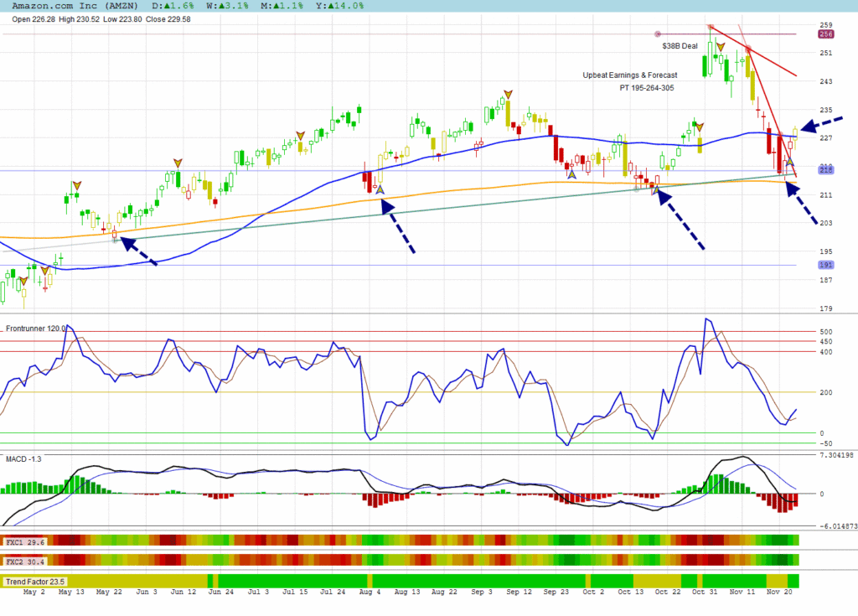Click the "$38B Deal" annotation
Screen dimensions: 858x616
point(680,46)
